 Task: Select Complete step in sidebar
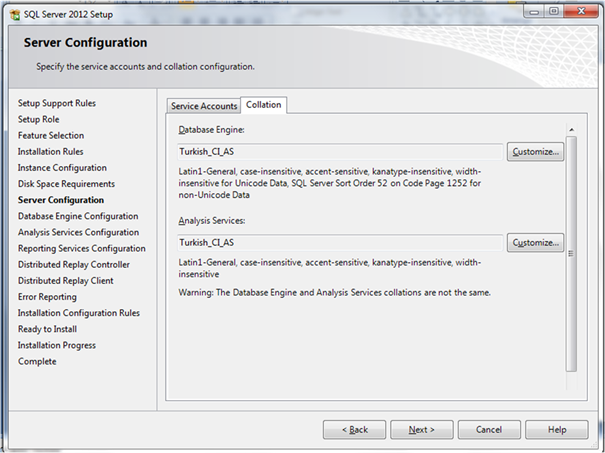[x=37, y=362]
